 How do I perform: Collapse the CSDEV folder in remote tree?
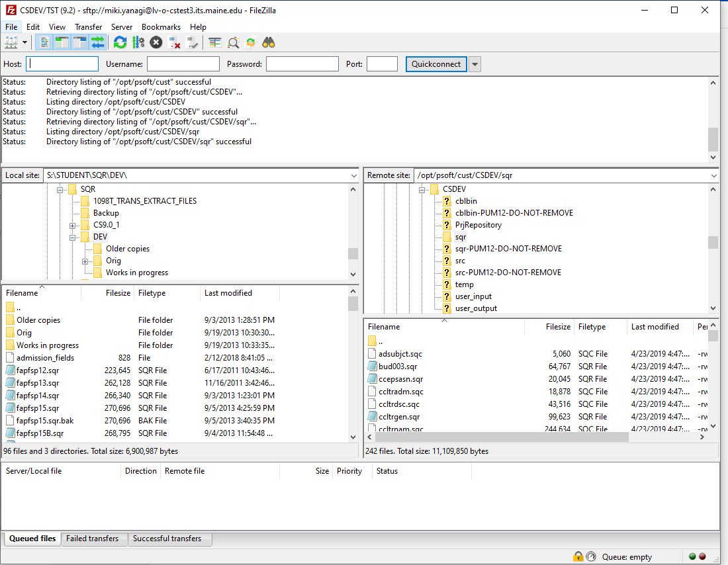tap(422, 189)
